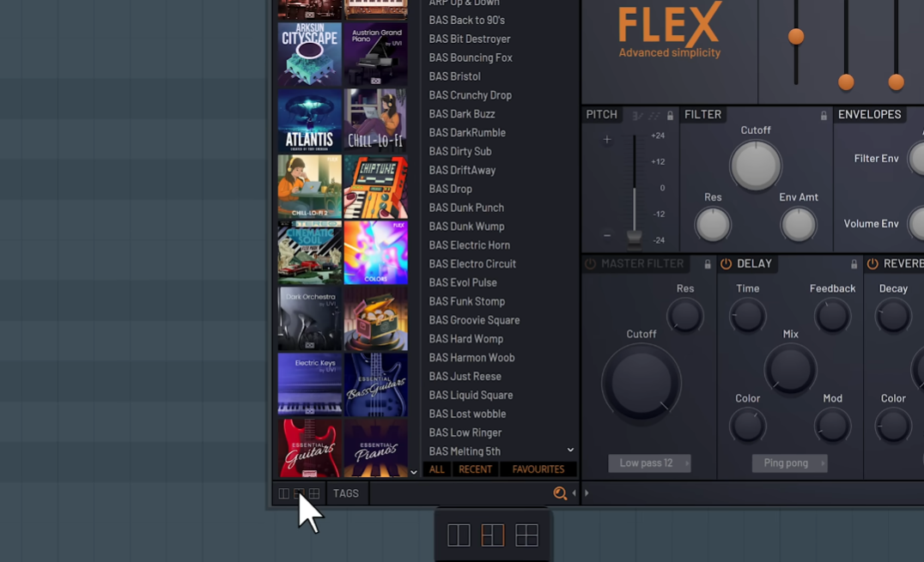Open the Chiptune pack

coord(375,186)
